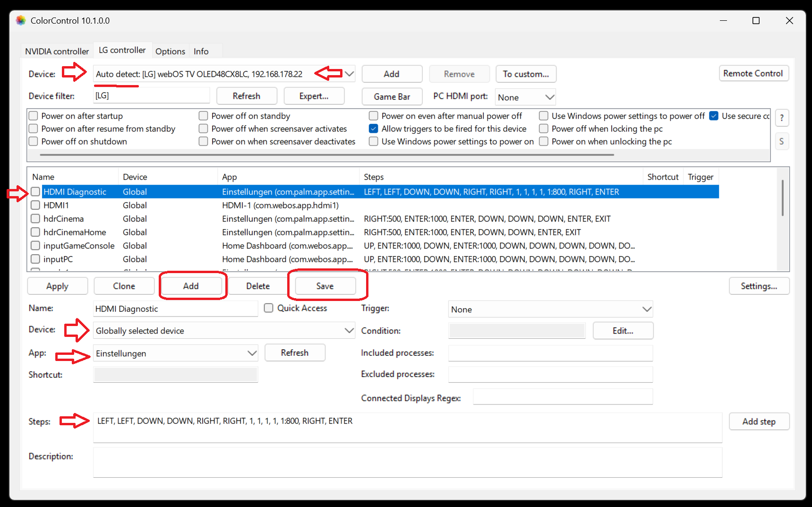812x507 pixels.
Task: Click the ColorControl app icon in title bar
Action: click(x=21, y=20)
